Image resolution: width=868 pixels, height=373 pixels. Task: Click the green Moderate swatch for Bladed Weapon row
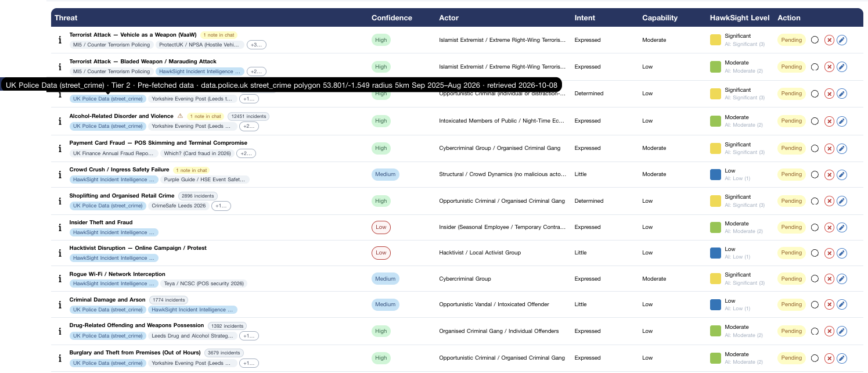click(x=715, y=67)
